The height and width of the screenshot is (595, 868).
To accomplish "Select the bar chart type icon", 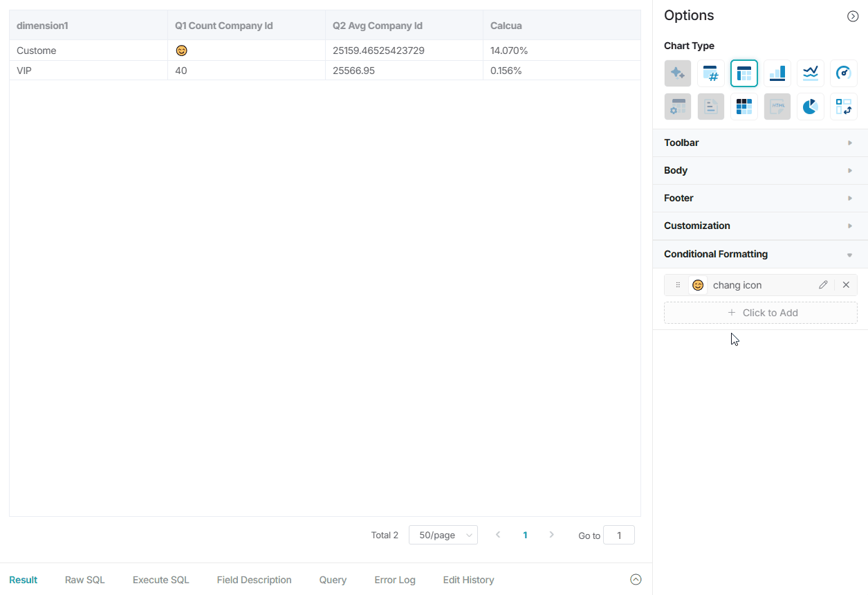I will pos(777,73).
